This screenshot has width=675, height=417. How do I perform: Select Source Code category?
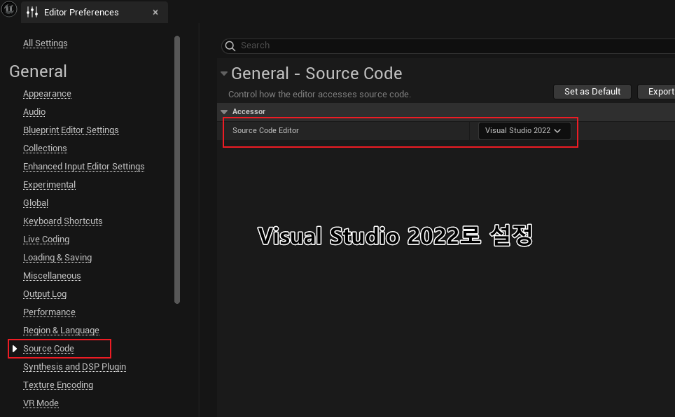(x=49, y=349)
